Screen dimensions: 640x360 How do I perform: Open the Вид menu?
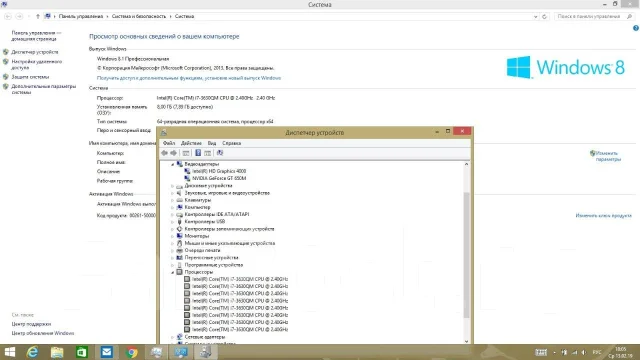coord(212,143)
